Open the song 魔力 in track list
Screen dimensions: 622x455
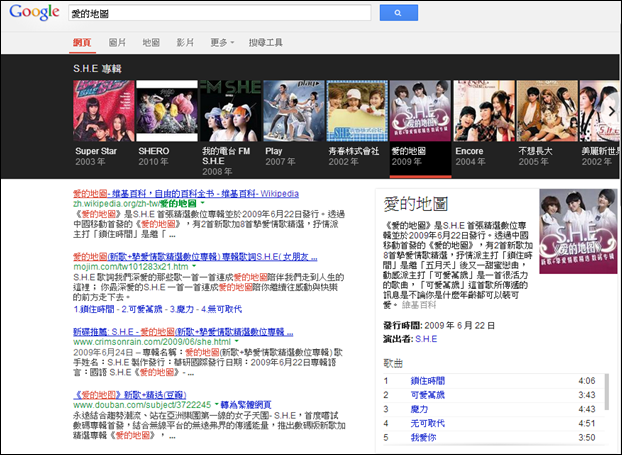[419, 409]
